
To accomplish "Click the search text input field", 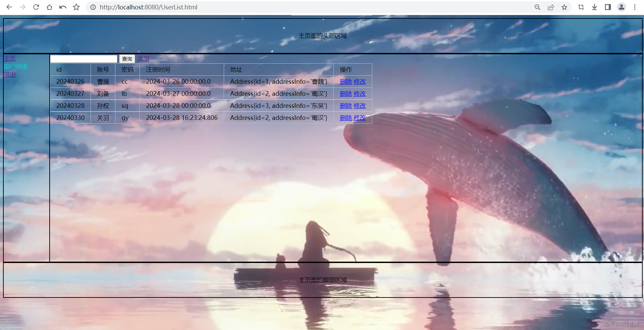I will point(84,59).
